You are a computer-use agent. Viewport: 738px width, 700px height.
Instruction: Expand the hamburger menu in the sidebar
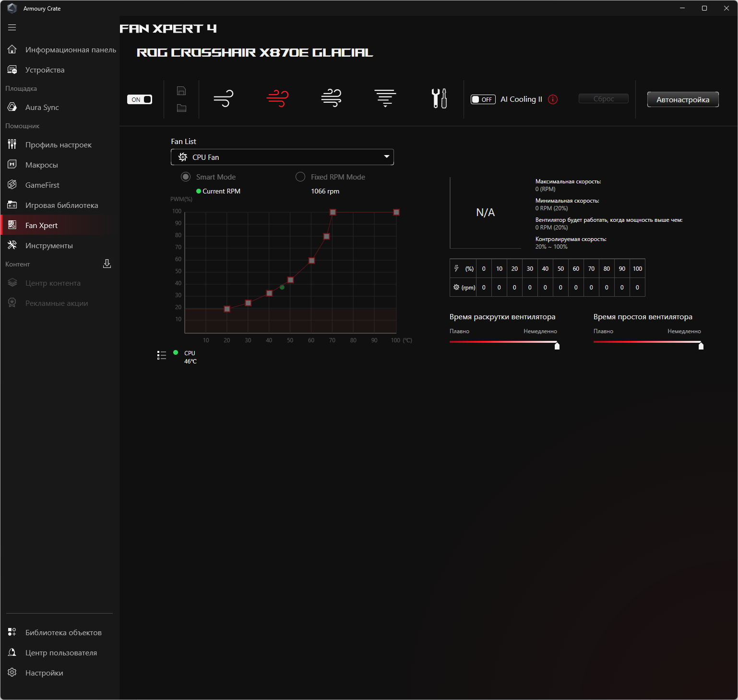(12, 27)
